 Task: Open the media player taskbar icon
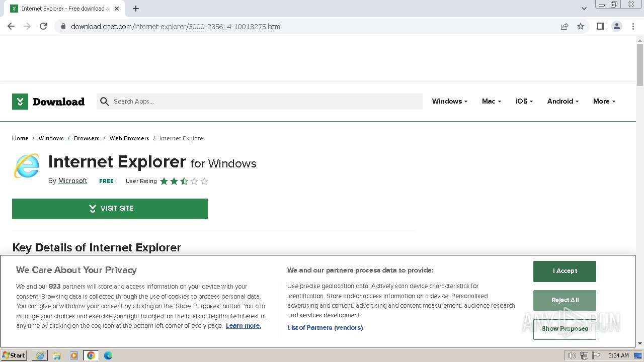click(74, 355)
